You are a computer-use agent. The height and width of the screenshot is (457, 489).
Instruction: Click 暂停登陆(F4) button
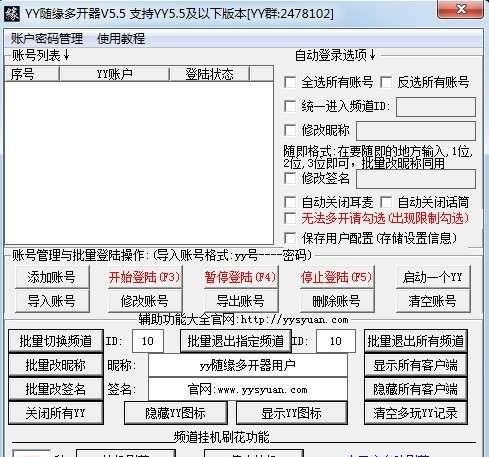241,277
